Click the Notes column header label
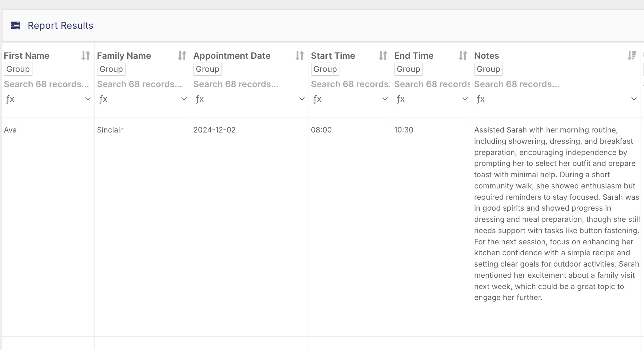The height and width of the screenshot is (350, 644). pyautogui.click(x=486, y=56)
